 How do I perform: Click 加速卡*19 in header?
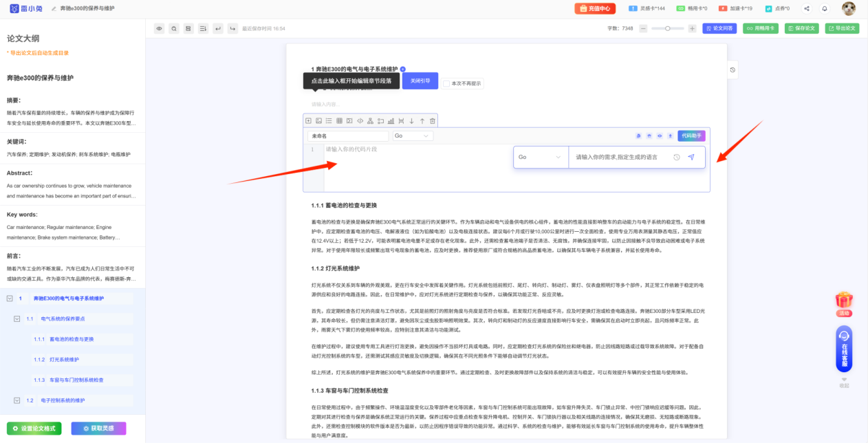pos(735,8)
